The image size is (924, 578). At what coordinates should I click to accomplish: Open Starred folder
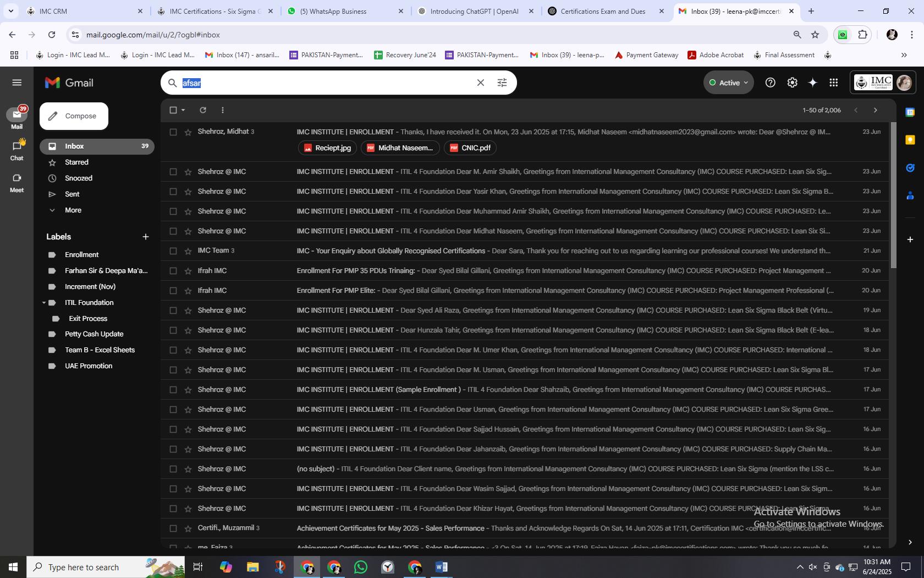pos(76,162)
